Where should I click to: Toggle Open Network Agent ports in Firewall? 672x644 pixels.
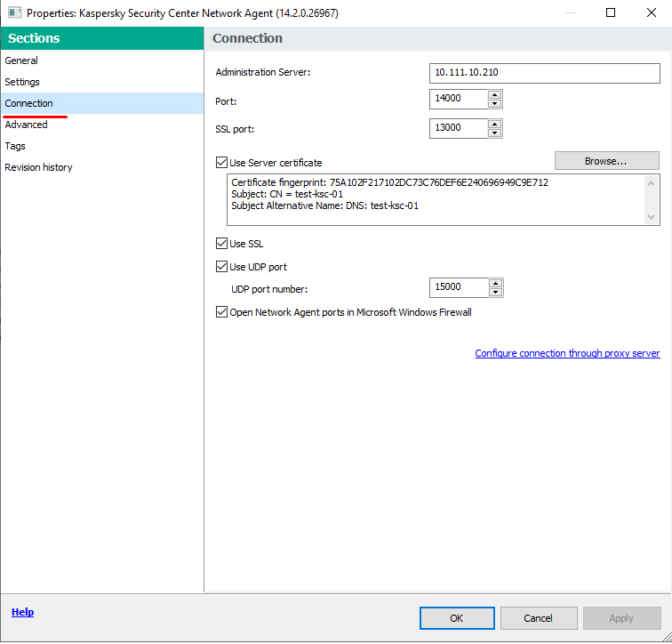[222, 312]
